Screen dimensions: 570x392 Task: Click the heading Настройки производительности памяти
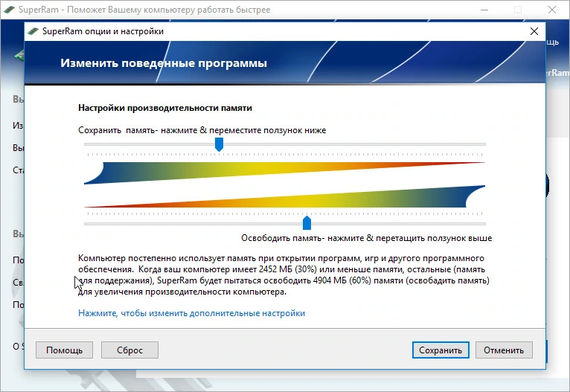tap(165, 108)
